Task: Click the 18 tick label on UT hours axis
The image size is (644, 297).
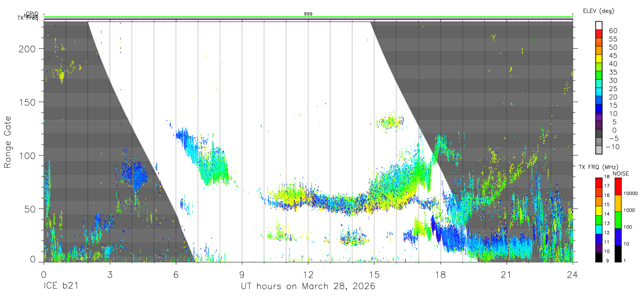Action: (x=441, y=274)
